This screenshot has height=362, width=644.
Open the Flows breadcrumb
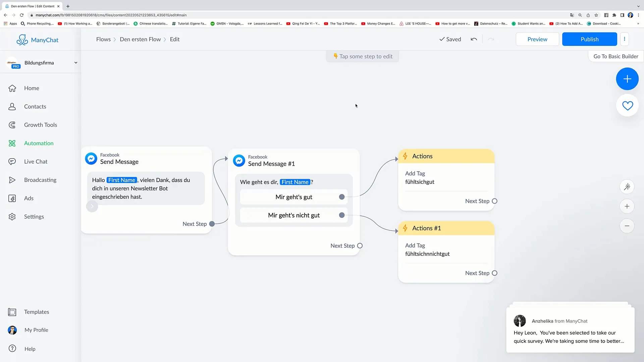(103, 39)
